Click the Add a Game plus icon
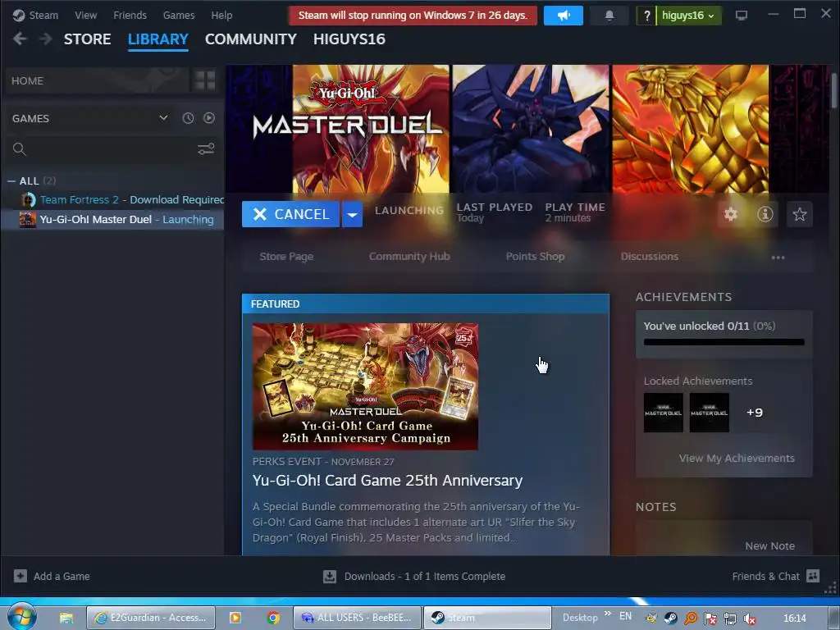Screen dimensions: 840x630 click(x=21, y=576)
